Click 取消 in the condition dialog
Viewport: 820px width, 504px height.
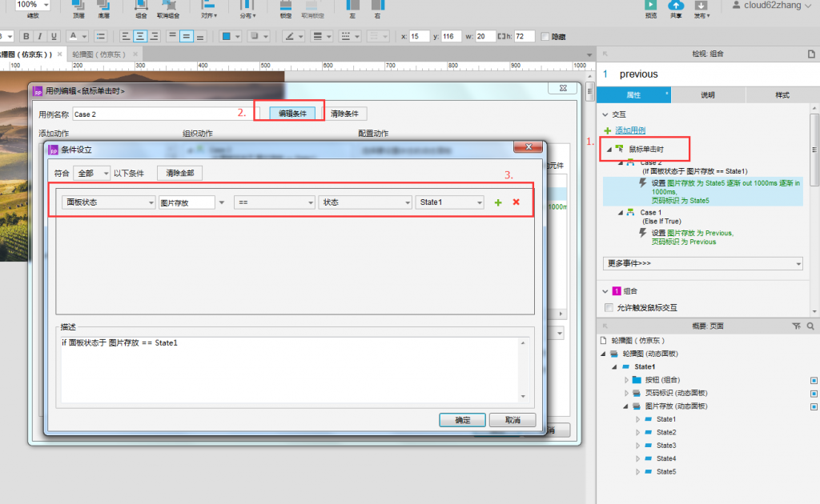[x=512, y=420]
